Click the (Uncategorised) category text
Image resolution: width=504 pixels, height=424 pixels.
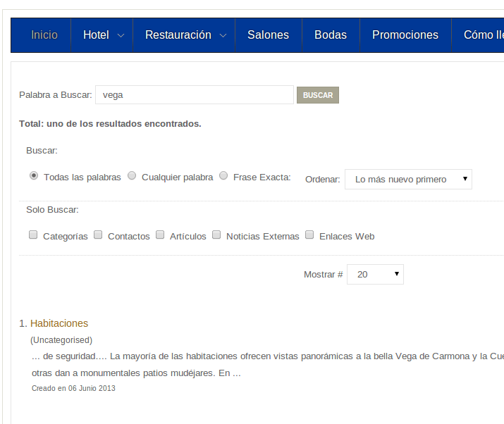(61, 340)
